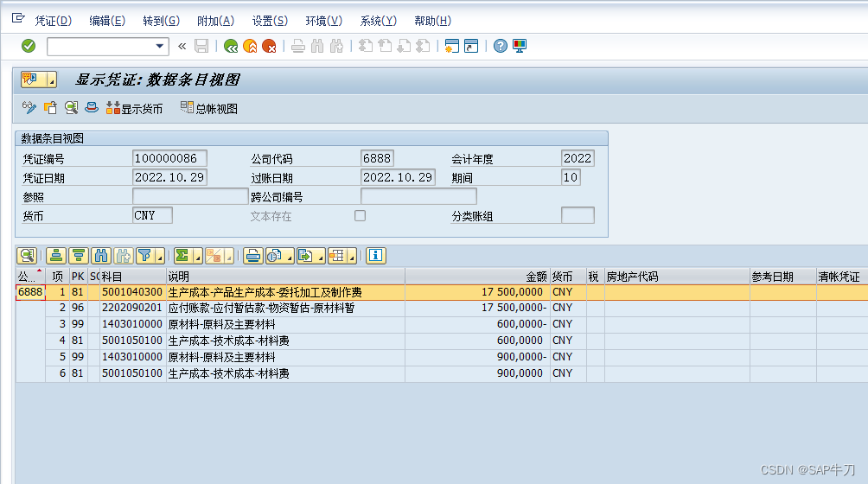Viewport: 868px width, 484px height.
Task: Open the 转到(G) menu
Action: pos(161,21)
